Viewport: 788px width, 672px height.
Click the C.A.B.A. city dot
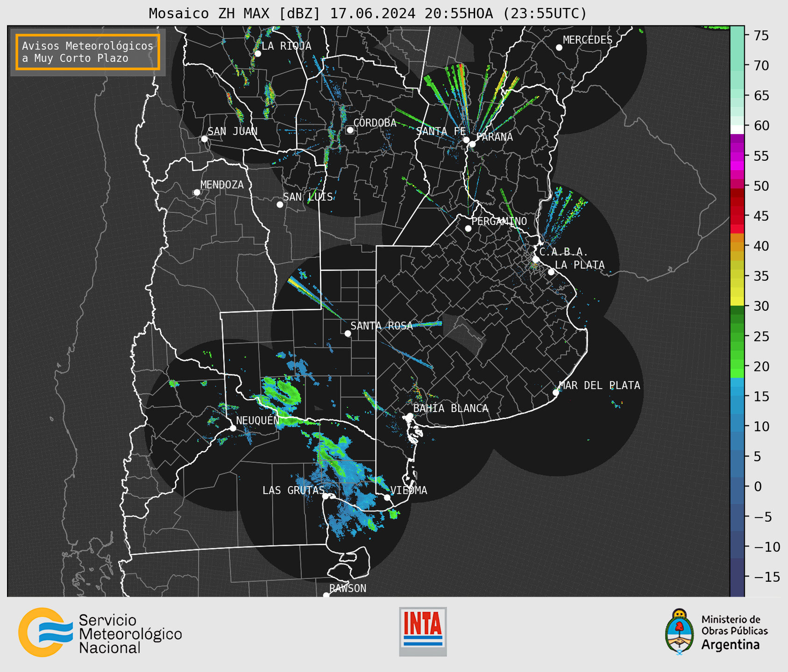pos(536,259)
